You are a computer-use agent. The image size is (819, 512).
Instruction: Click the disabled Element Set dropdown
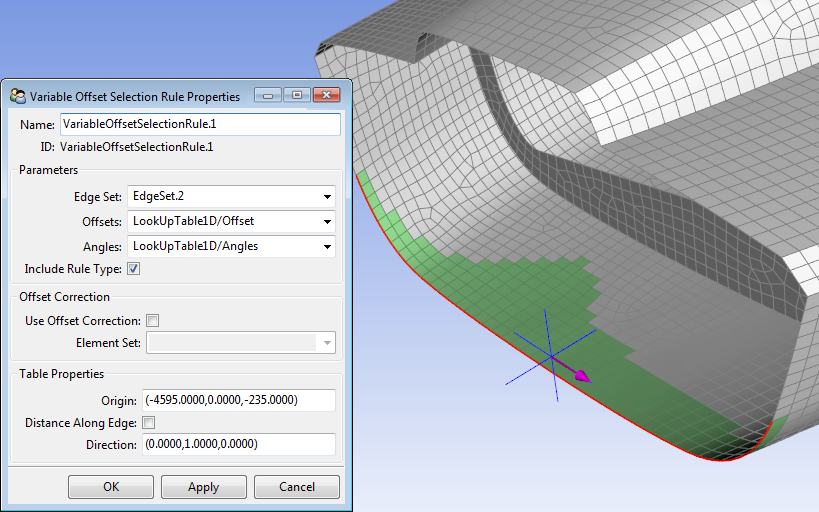pos(241,343)
